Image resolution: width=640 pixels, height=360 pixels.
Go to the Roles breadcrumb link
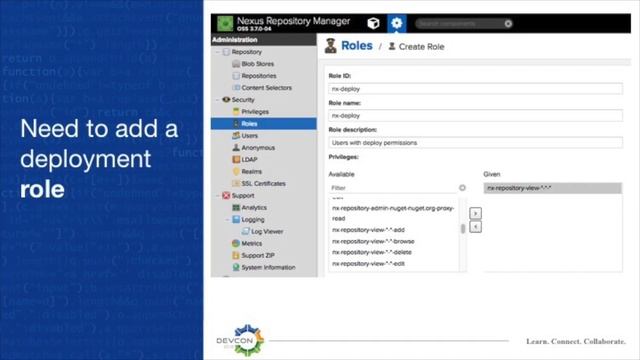357,46
